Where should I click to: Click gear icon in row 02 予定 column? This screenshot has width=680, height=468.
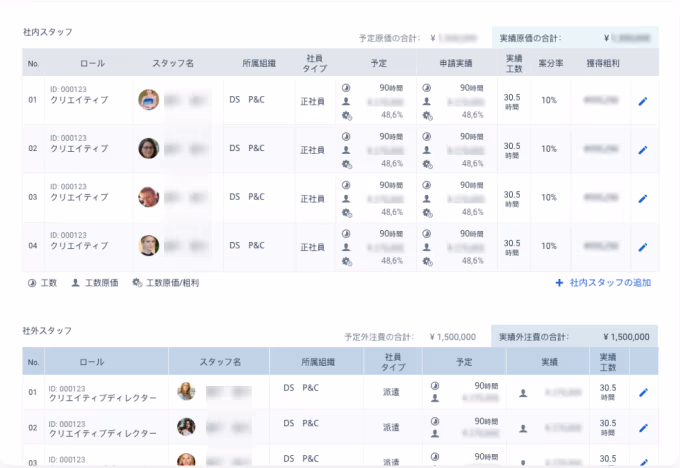pos(347,164)
